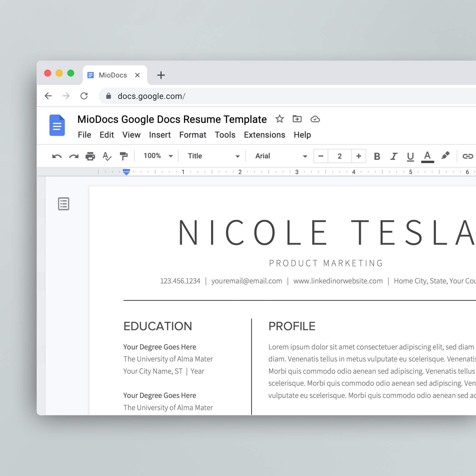Click the redo action icon
Image resolution: width=476 pixels, height=476 pixels.
pos(74,156)
